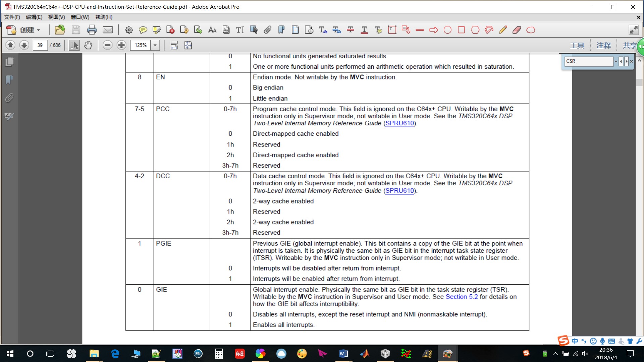The image size is (644, 362).
Task: Select the edit object tool
Action: pos(254,30)
